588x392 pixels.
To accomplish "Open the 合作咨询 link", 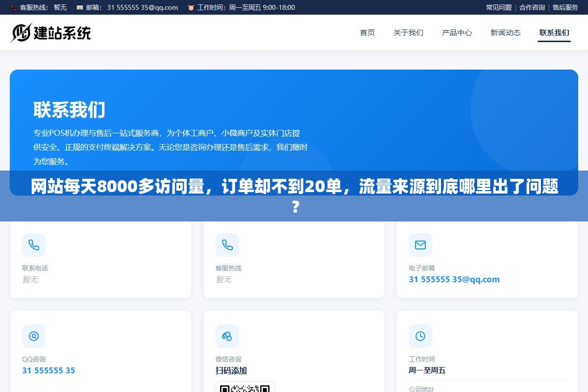I will click(x=532, y=7).
